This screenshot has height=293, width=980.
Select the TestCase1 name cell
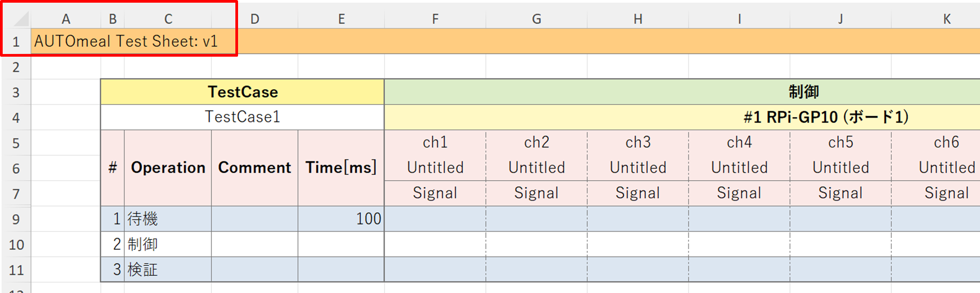(242, 117)
